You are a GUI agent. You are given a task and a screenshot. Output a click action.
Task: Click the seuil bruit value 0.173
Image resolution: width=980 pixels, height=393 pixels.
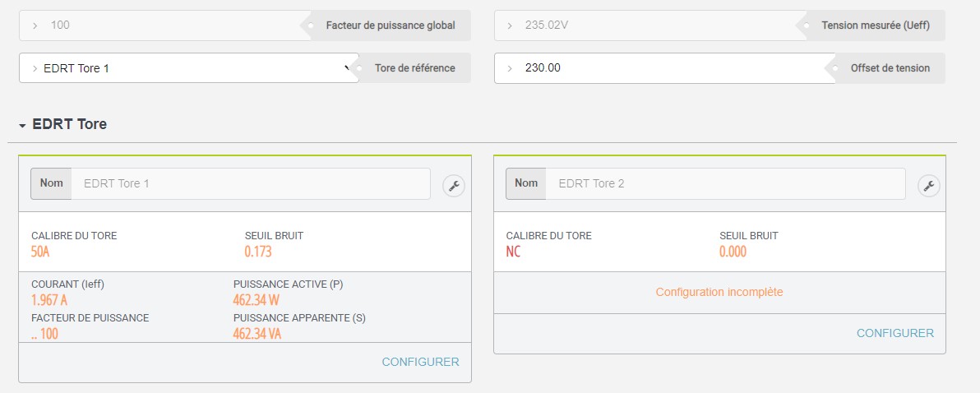[x=258, y=252]
